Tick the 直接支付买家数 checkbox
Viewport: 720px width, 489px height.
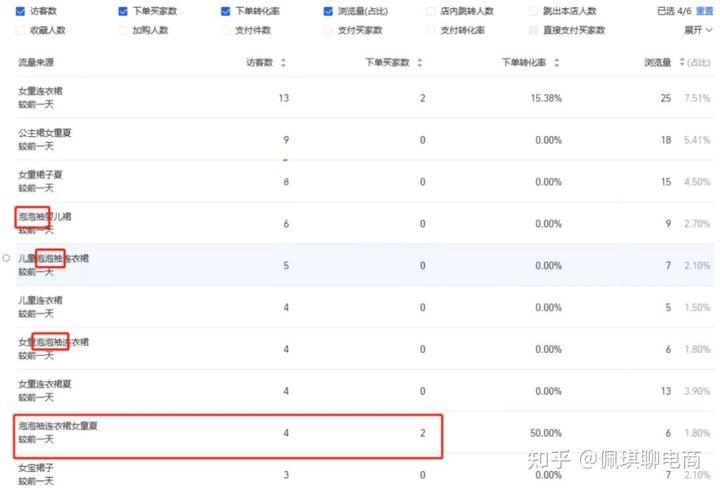(533, 30)
